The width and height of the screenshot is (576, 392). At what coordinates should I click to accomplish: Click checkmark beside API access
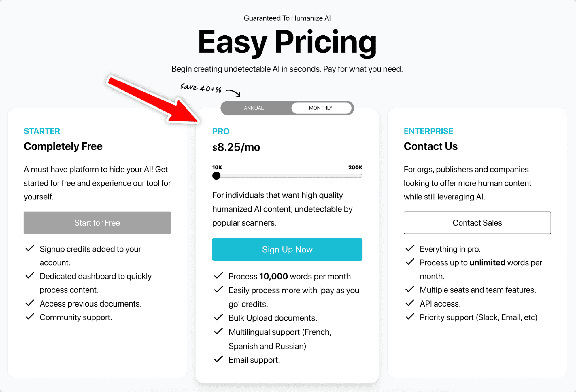pyautogui.click(x=409, y=303)
